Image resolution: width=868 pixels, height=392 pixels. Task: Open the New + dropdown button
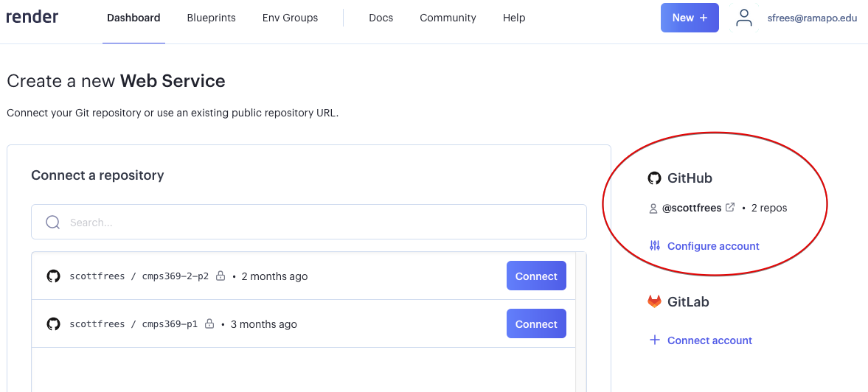[689, 18]
